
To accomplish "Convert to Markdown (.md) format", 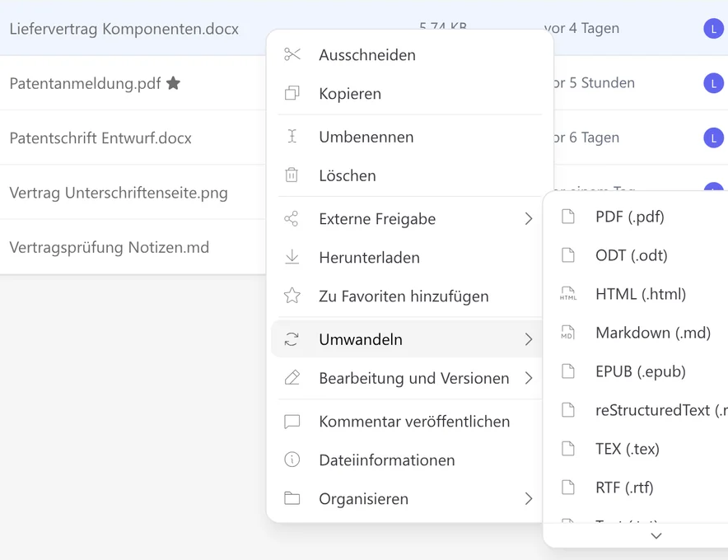I will tap(638, 333).
